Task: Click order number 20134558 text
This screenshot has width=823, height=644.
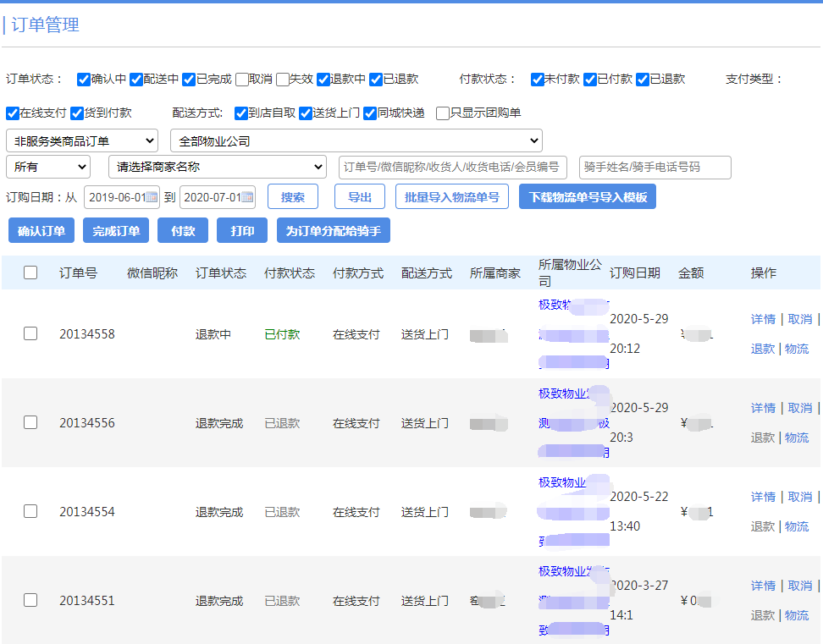Action: (87, 334)
